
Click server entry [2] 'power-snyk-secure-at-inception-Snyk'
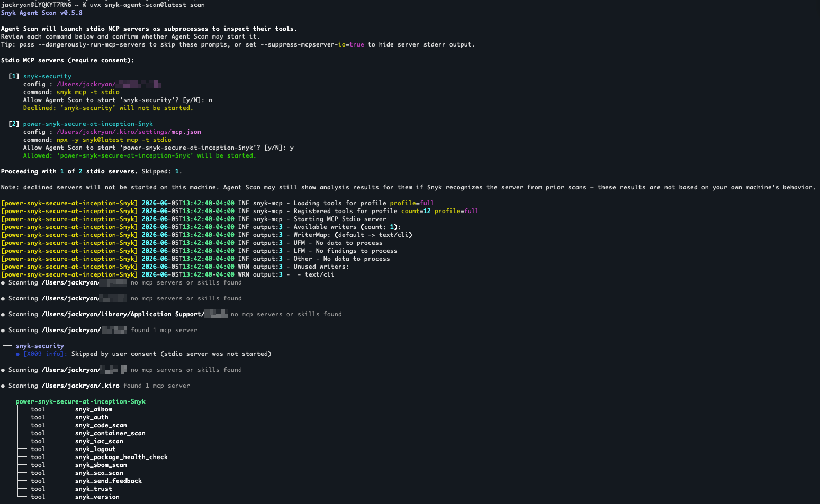(88, 124)
